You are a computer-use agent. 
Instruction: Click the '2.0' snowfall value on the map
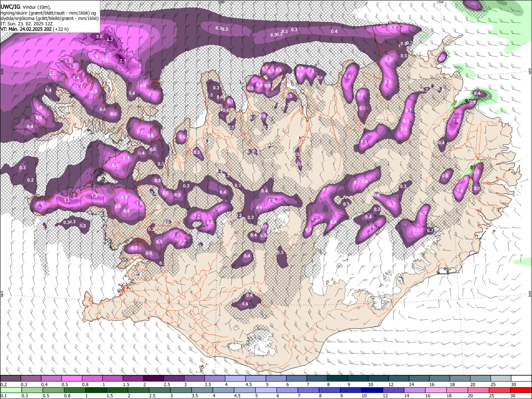pyautogui.click(x=99, y=37)
